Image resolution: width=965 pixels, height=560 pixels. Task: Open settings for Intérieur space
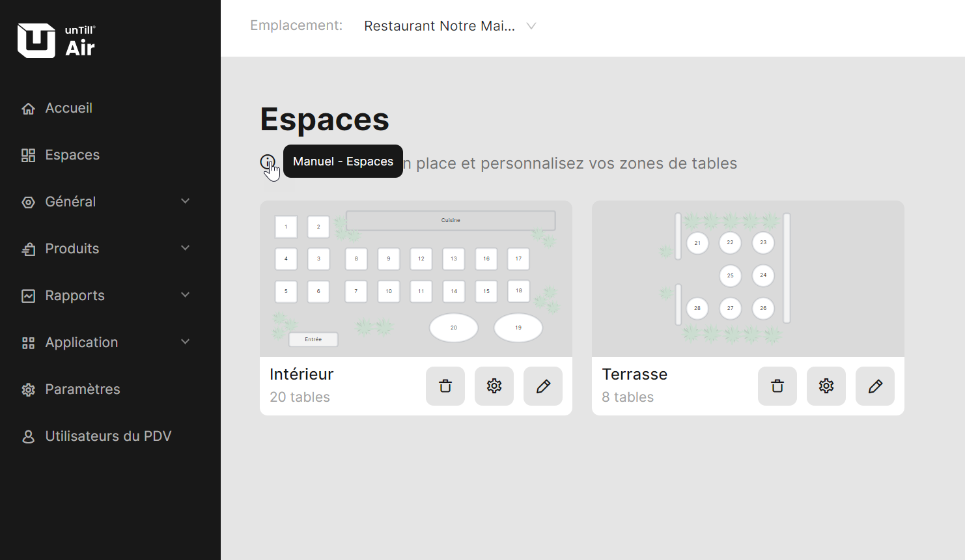click(x=494, y=386)
